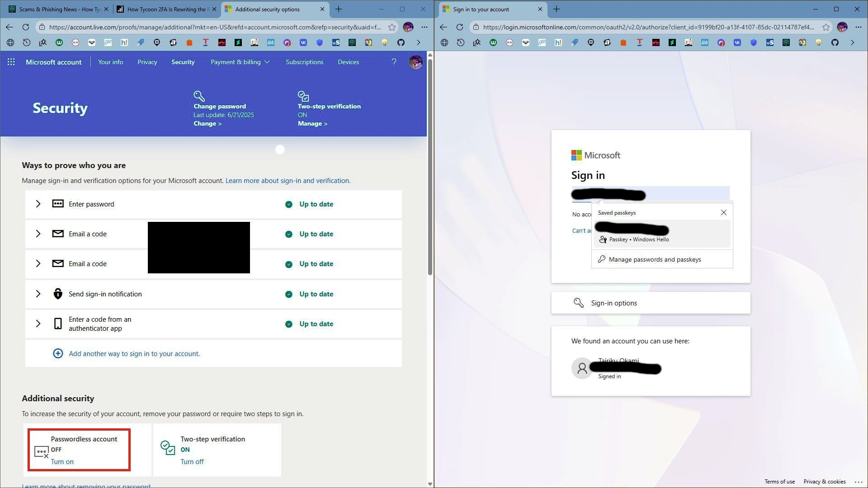Expand the second Email a code row

tap(38, 263)
